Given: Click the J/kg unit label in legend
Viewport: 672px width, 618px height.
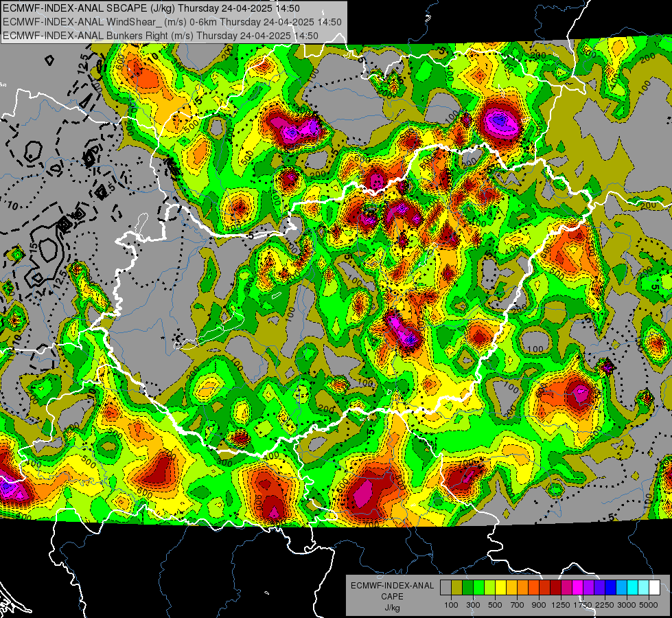Looking at the screenshot, I should click(392, 608).
